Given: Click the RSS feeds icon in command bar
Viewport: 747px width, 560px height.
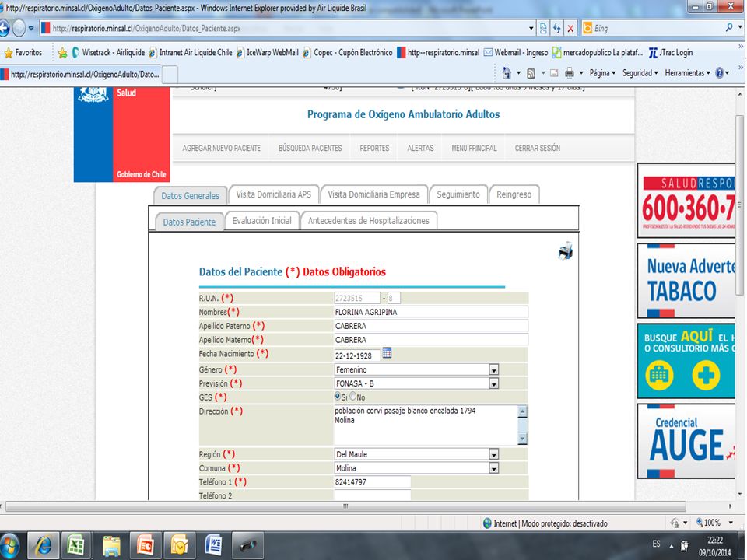Looking at the screenshot, I should point(531,73).
